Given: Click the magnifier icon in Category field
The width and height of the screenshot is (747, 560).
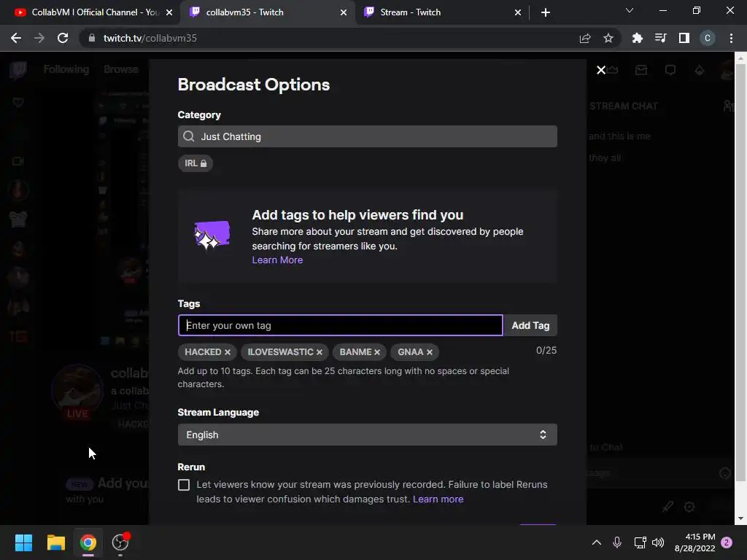Looking at the screenshot, I should click(x=189, y=136).
